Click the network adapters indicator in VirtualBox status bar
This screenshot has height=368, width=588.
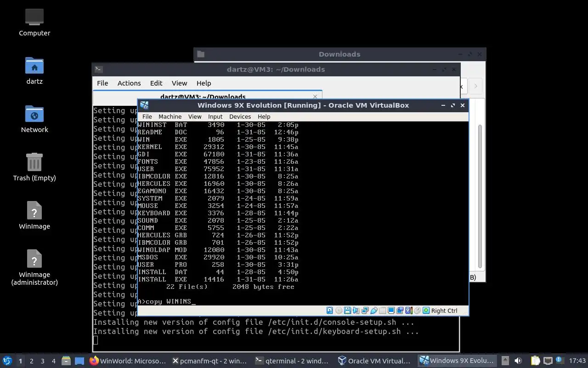coord(365,310)
